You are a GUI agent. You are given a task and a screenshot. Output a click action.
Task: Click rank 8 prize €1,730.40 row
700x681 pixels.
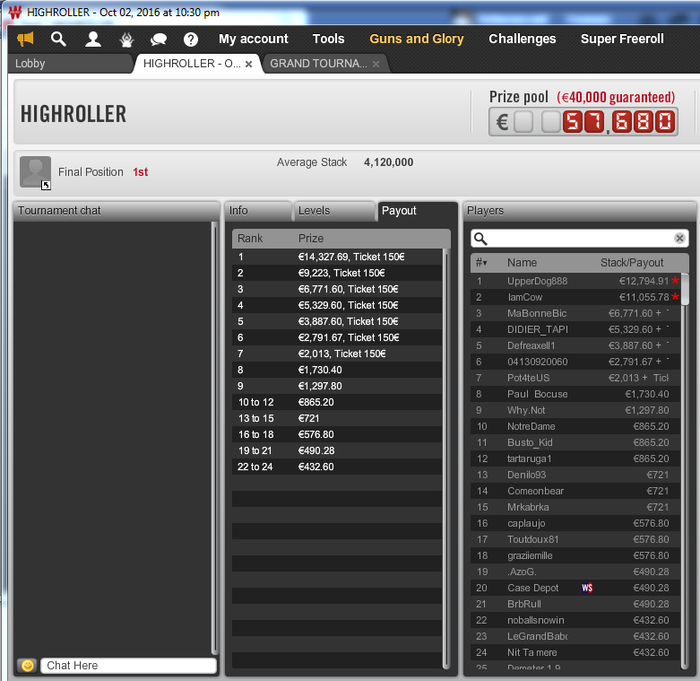point(337,370)
